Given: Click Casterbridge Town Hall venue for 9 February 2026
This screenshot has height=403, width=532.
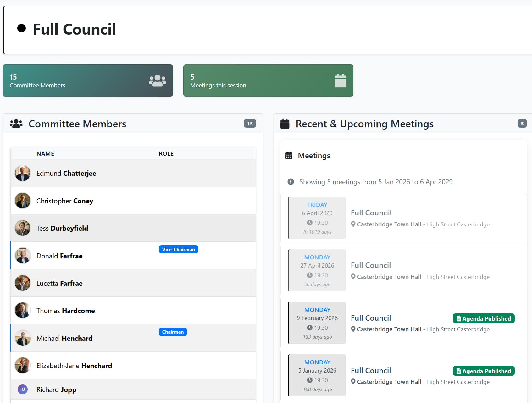Looking at the screenshot, I should coord(389,329).
